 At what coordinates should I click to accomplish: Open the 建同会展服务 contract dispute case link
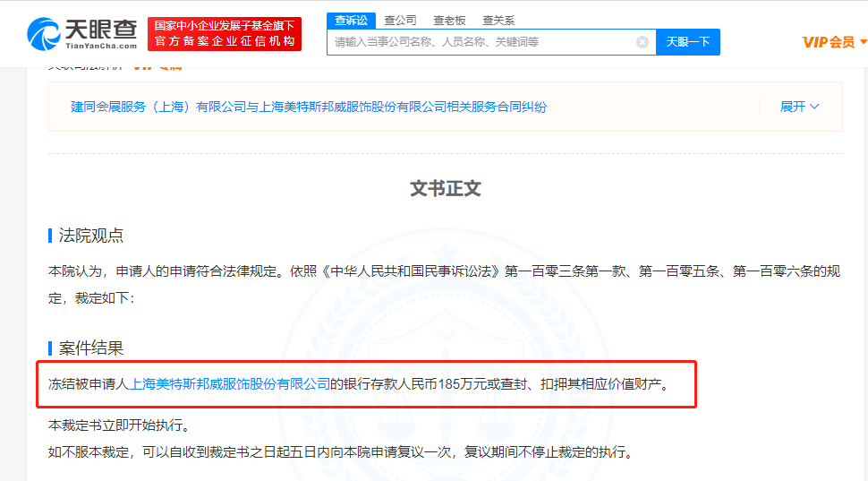[309, 107]
